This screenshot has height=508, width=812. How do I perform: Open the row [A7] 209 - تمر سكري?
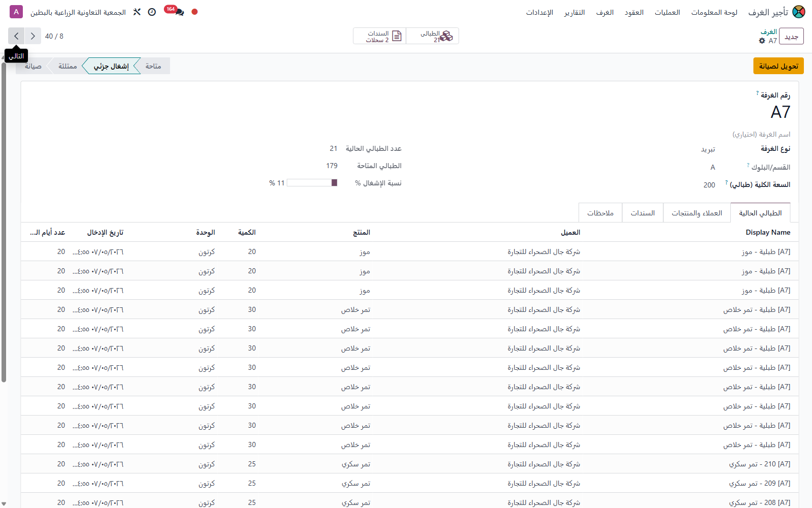[410, 483]
